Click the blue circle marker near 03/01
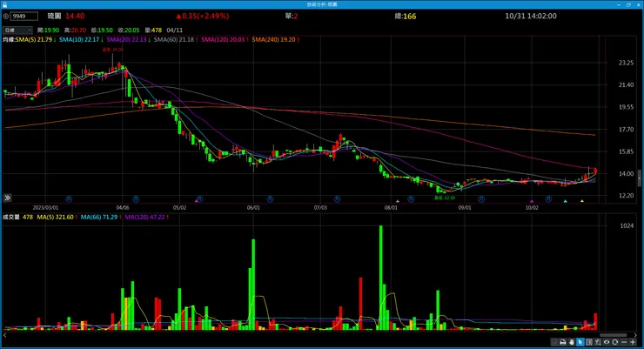 point(69,198)
